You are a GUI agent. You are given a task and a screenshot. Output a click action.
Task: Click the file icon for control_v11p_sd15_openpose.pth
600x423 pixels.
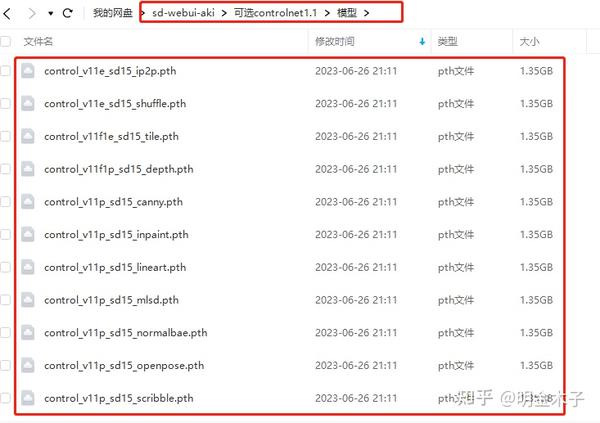click(x=28, y=365)
